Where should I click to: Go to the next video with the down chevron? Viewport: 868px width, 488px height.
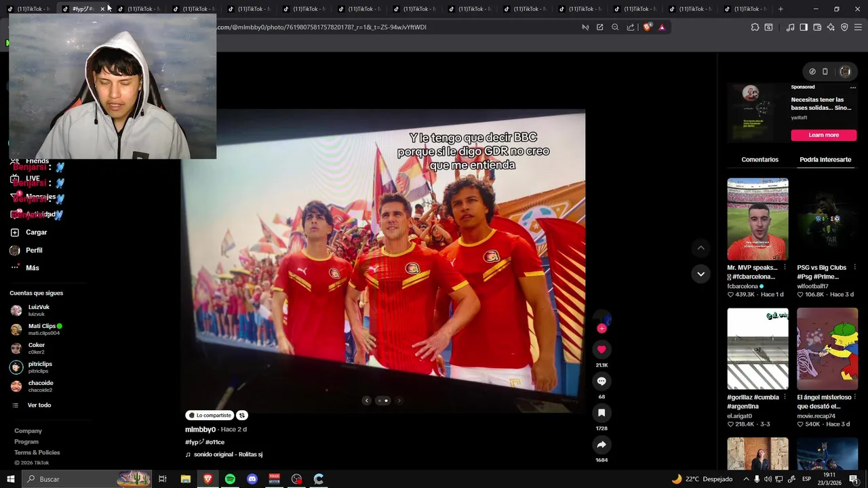(x=701, y=274)
